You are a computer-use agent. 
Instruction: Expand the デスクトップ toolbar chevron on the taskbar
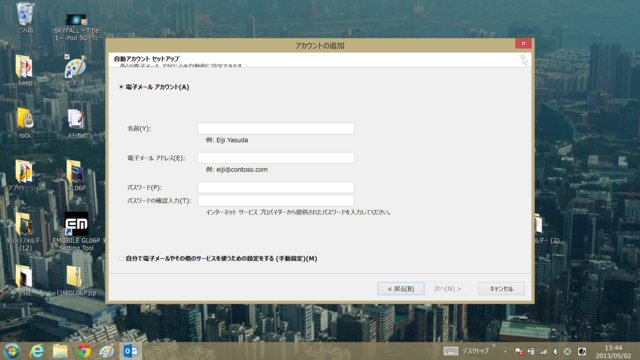[493, 346]
